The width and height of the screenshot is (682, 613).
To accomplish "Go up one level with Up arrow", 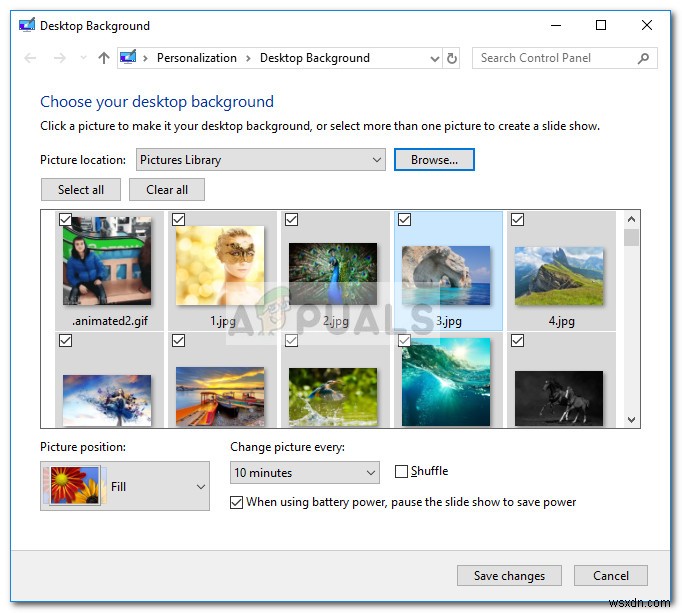I will pos(104,59).
